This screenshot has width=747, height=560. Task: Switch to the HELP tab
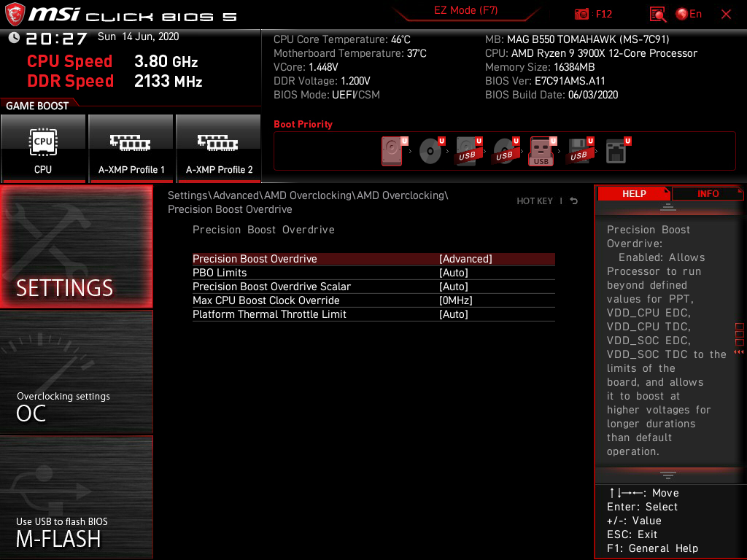tap(634, 194)
